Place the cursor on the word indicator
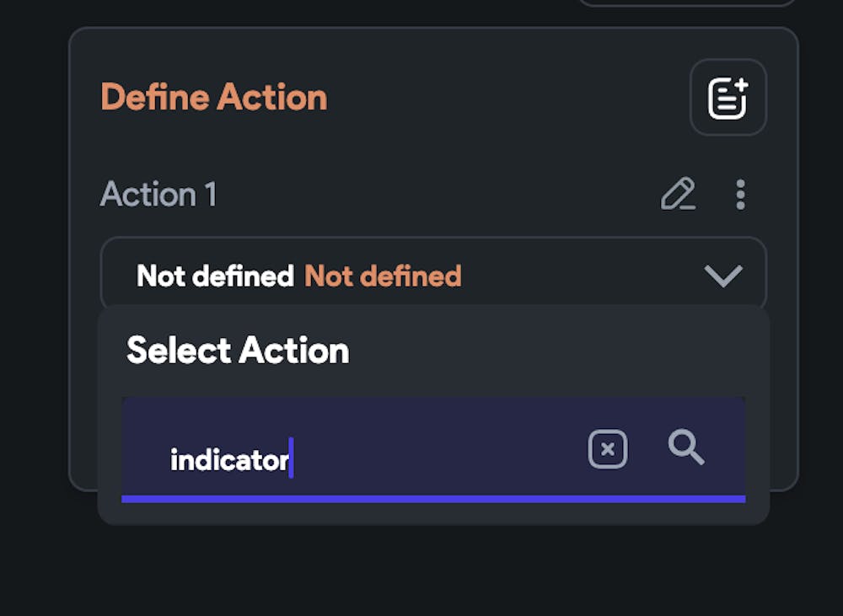This screenshot has height=616, width=843. click(229, 460)
